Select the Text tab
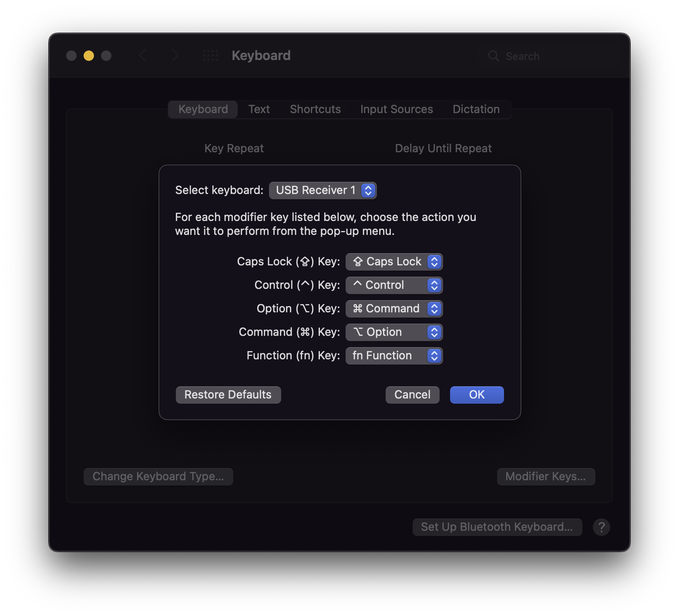679x616 pixels. (259, 109)
